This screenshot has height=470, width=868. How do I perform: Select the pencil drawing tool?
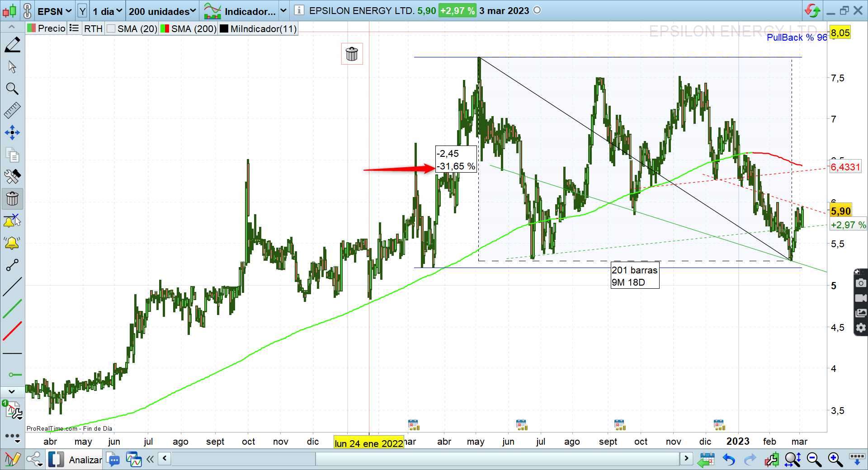click(12, 45)
